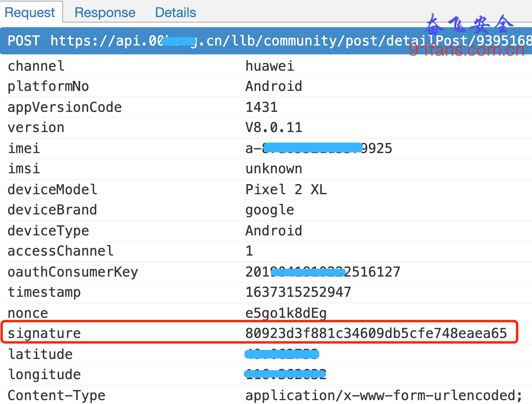Select the unknown imsi value
Viewport: 532px width, 404px height.
point(274,169)
